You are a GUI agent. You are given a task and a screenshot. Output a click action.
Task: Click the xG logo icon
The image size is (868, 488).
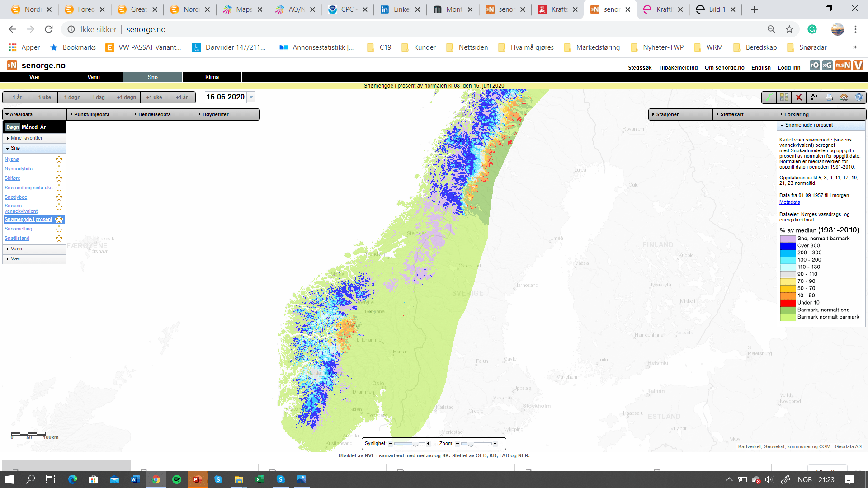pos(827,65)
